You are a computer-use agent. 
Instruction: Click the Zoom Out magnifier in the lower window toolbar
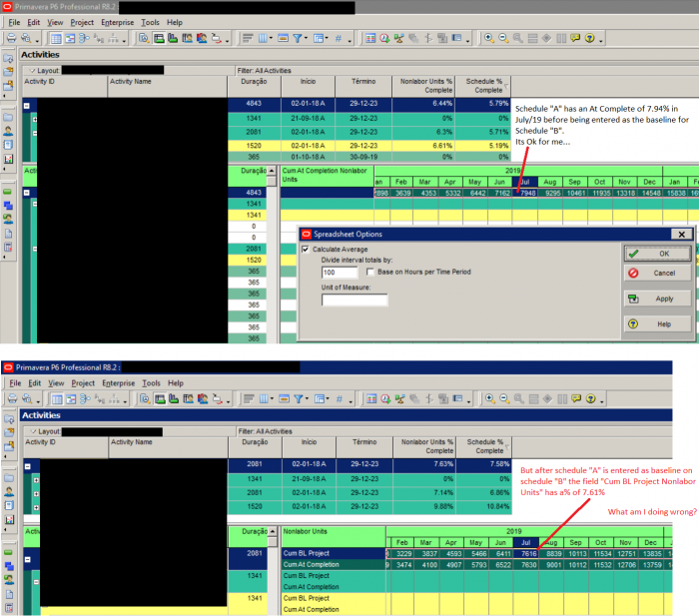(504, 399)
